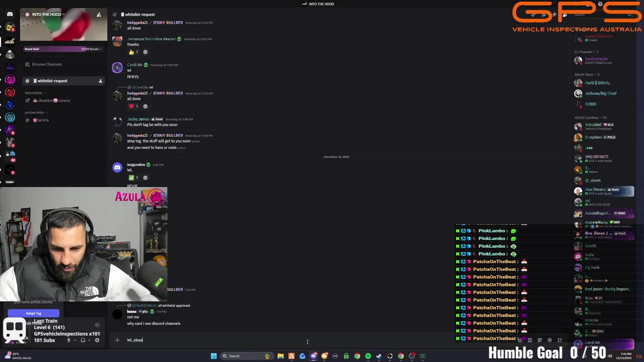Open Windows Start menu
This screenshot has height=362, width=644.
point(214,356)
